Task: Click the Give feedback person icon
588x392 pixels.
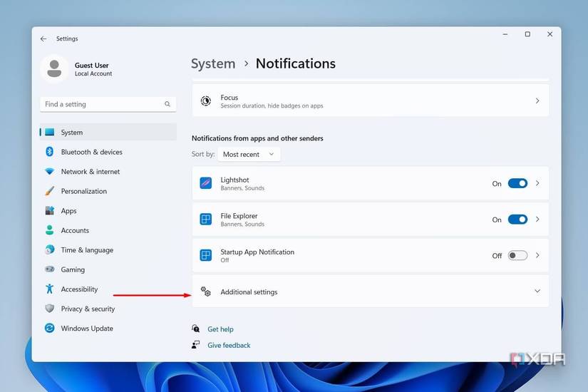Action: (196, 345)
